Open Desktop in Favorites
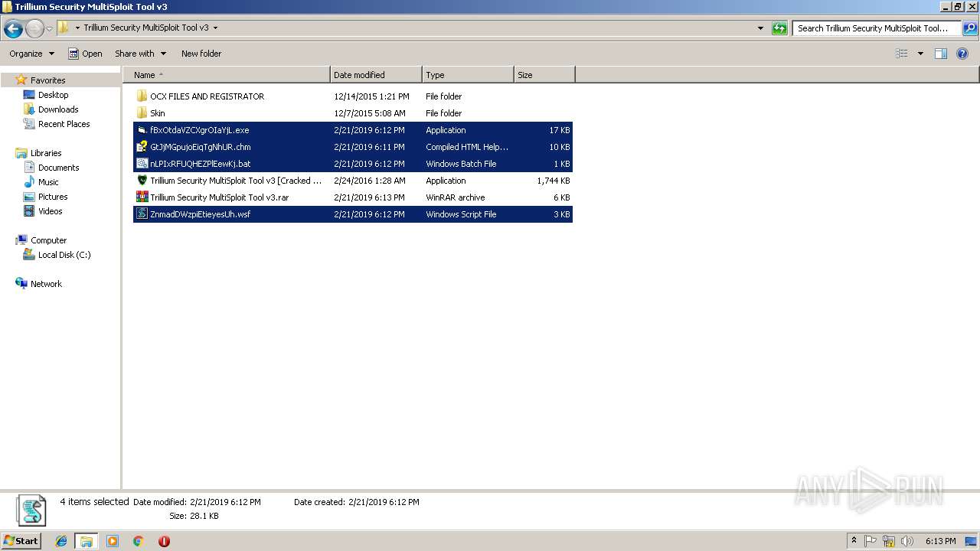The height and width of the screenshot is (551, 980). [53, 95]
